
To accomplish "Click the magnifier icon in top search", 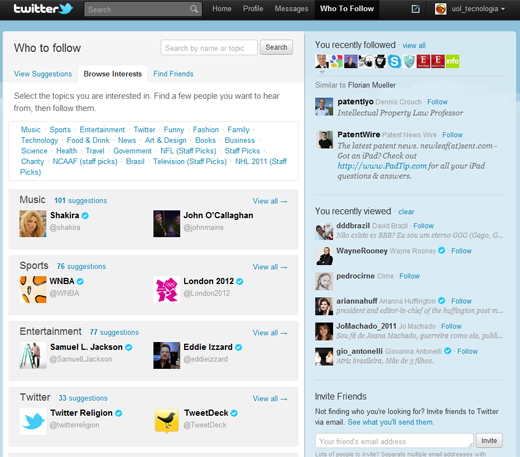I will coord(194,9).
